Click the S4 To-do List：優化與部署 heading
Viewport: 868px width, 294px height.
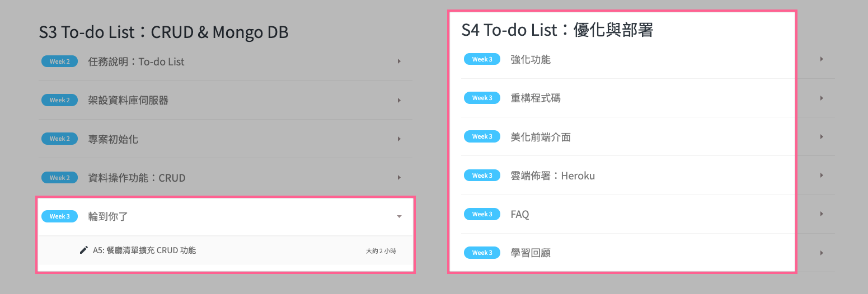[557, 30]
